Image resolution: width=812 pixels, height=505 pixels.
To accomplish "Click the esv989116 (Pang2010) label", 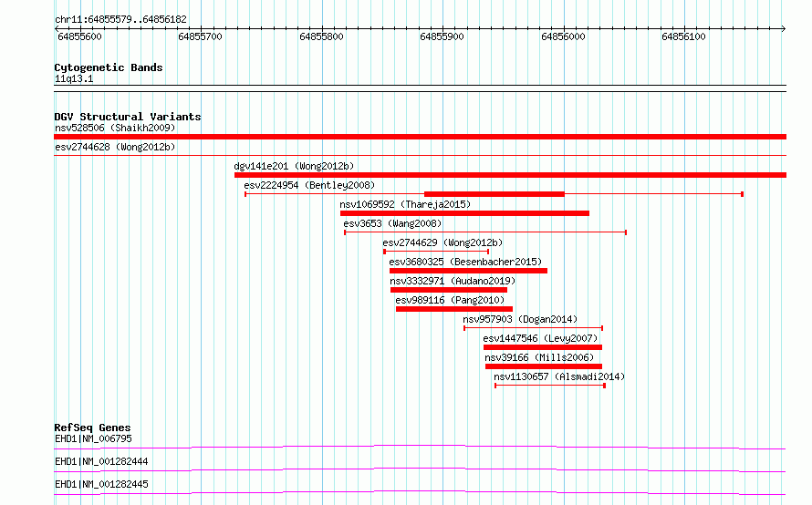I will click(x=450, y=300).
